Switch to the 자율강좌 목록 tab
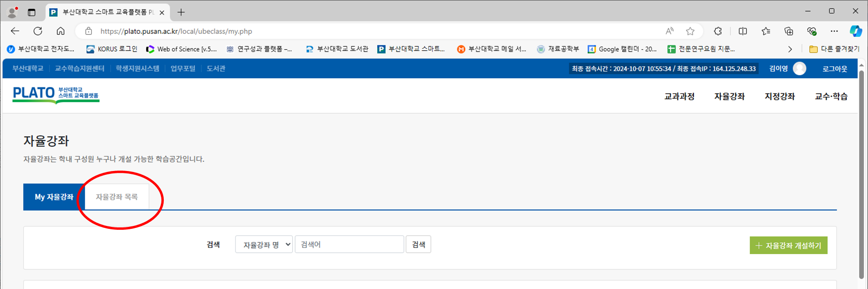This screenshot has height=289, width=868. [116, 197]
